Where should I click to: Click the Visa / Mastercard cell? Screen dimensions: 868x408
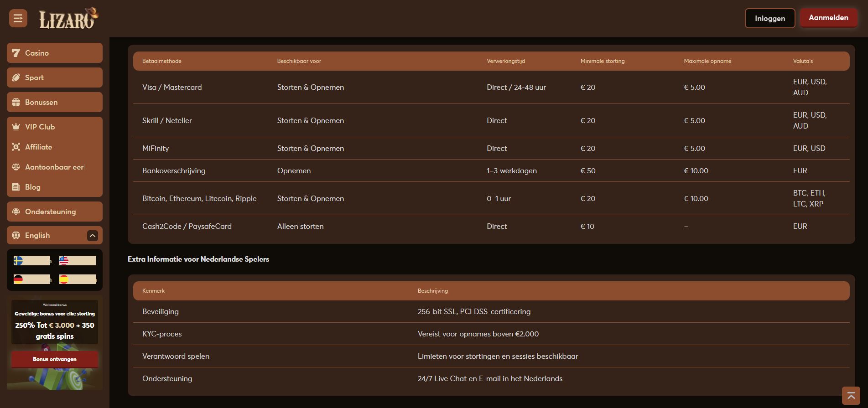pos(172,87)
